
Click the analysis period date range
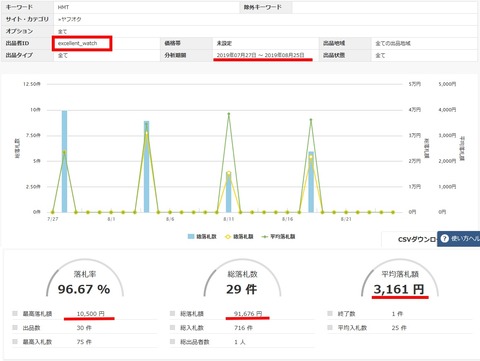(x=260, y=55)
